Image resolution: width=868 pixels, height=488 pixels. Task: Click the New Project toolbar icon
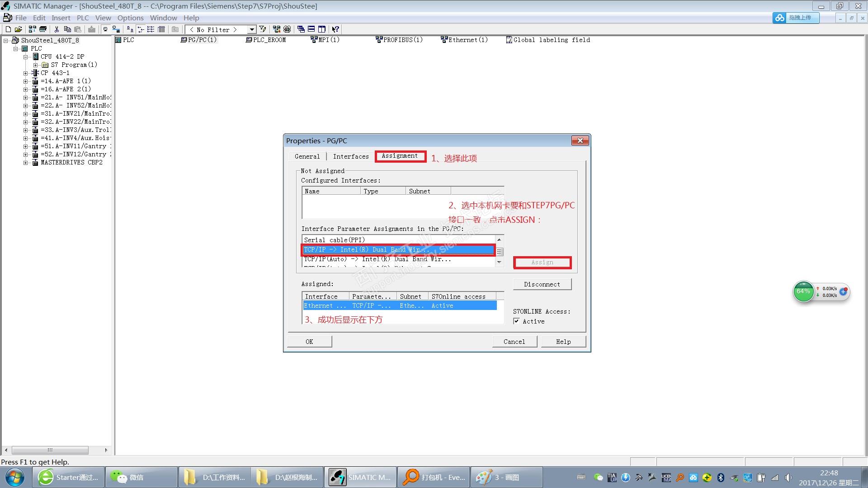click(8, 29)
